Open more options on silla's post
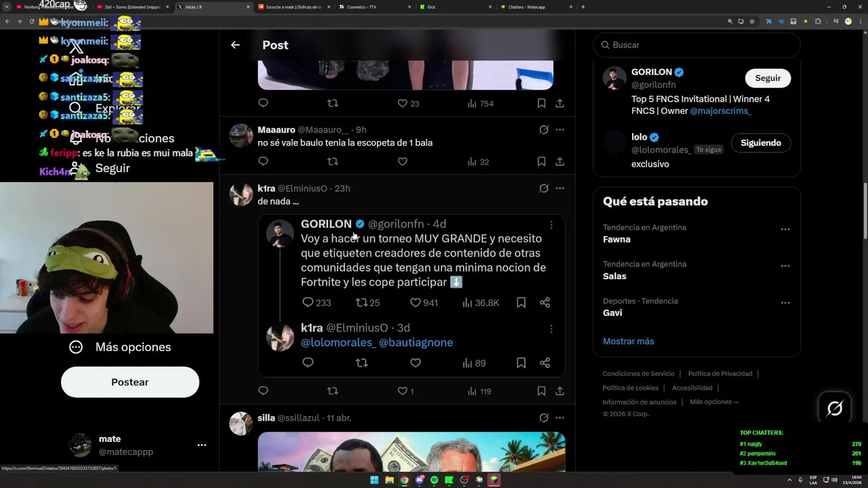 coord(559,418)
